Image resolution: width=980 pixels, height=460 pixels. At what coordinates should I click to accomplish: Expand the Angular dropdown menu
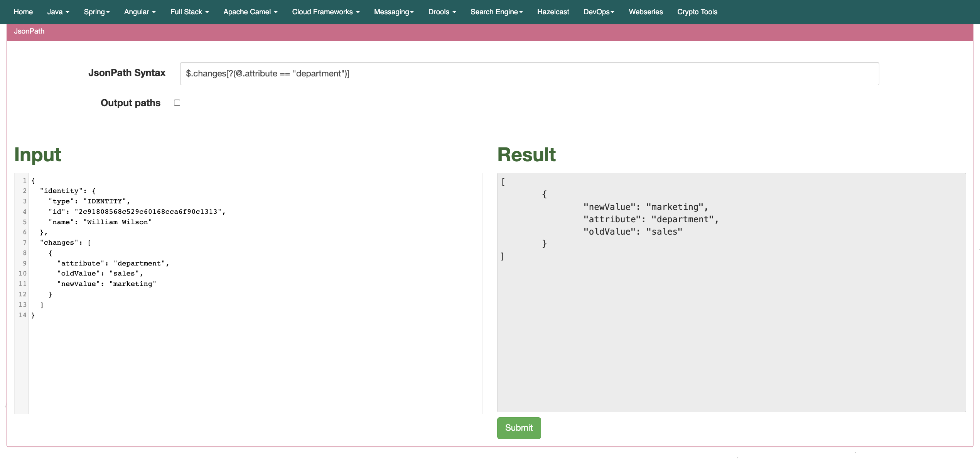(140, 12)
